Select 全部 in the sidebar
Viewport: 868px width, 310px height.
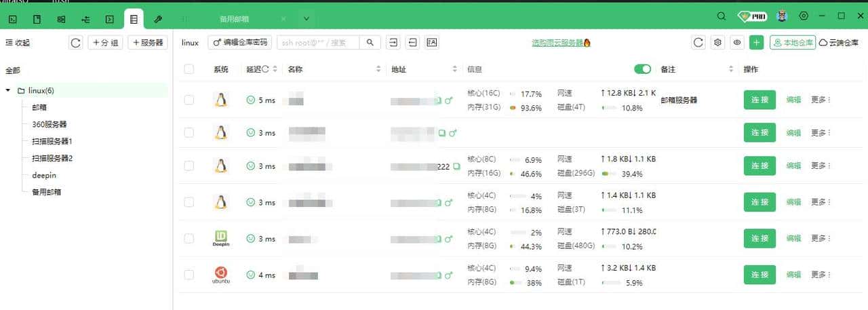pos(13,70)
